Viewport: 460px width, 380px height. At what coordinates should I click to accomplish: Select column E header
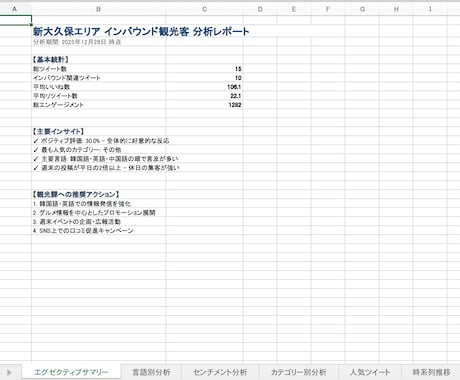[x=294, y=9]
